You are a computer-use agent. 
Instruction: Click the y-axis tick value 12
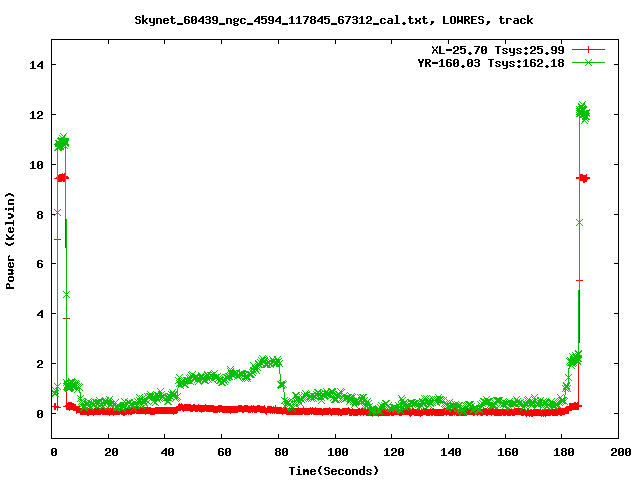[x=36, y=115]
